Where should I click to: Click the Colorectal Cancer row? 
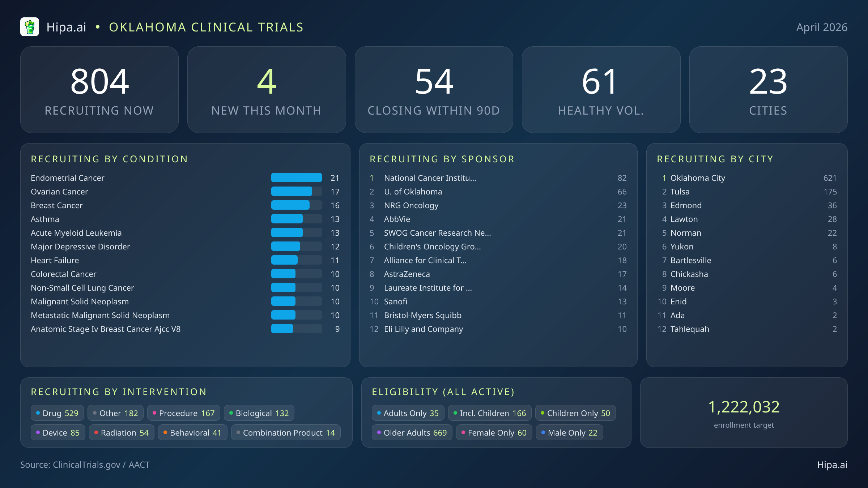pos(185,274)
